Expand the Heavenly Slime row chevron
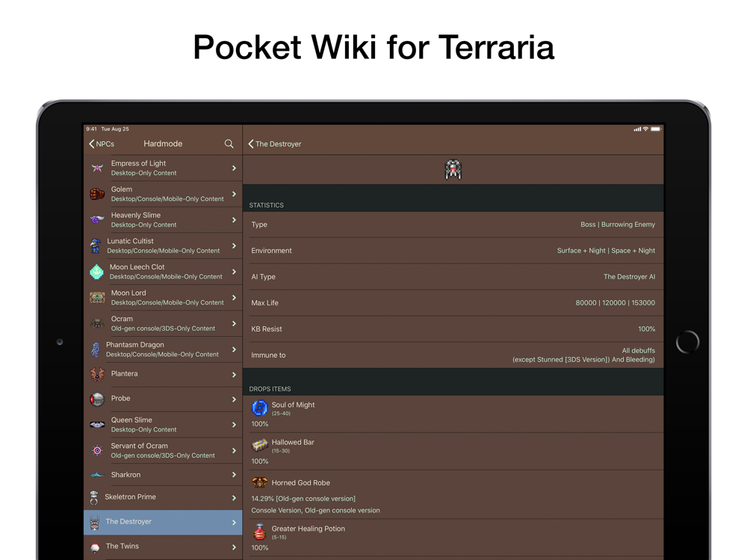 tap(234, 220)
